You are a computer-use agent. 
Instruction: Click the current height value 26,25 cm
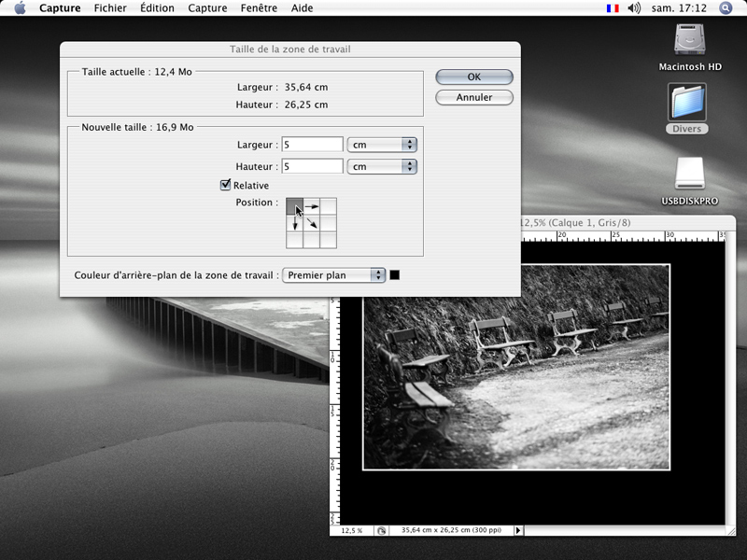coord(306,105)
